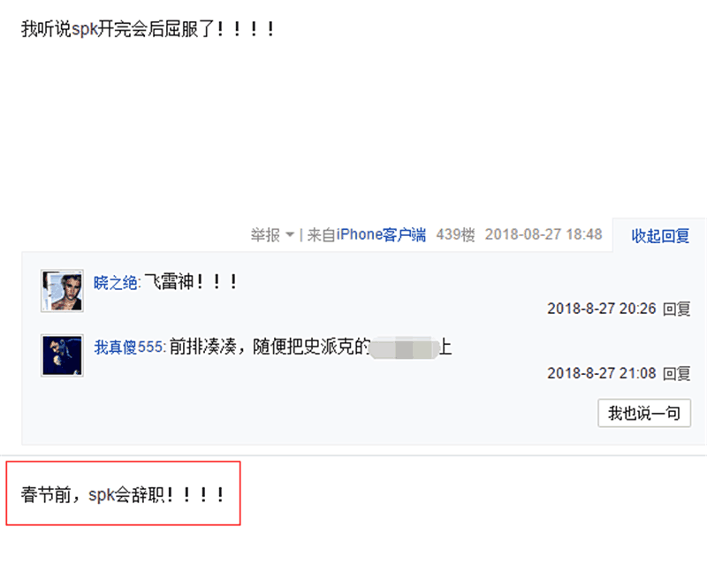Click 回复 beside the 20:26 comment

coord(677,309)
